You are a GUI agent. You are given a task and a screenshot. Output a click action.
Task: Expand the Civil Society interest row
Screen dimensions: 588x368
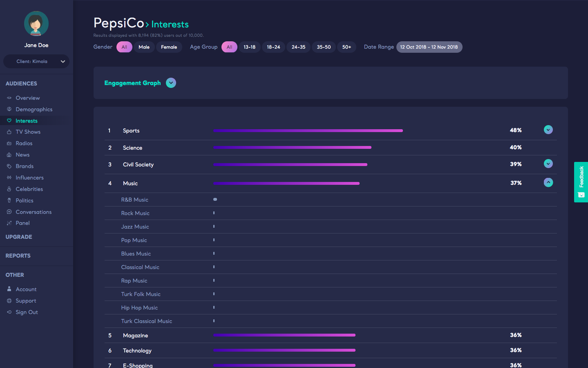tap(548, 164)
